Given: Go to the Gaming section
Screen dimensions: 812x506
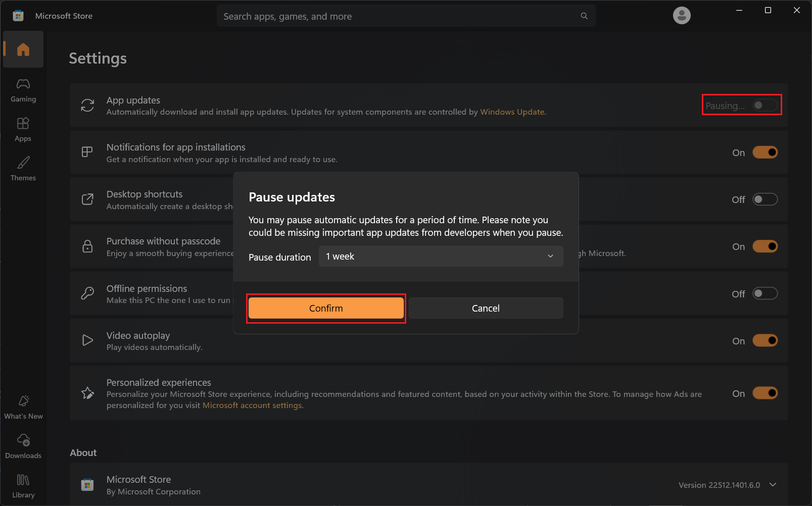Looking at the screenshot, I should point(23,90).
